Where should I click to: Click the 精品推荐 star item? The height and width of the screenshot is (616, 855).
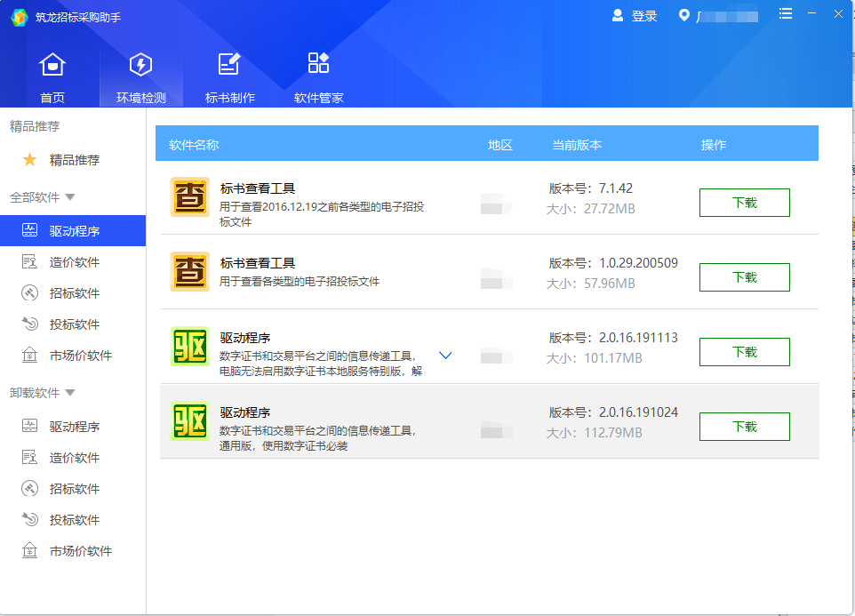pos(30,160)
